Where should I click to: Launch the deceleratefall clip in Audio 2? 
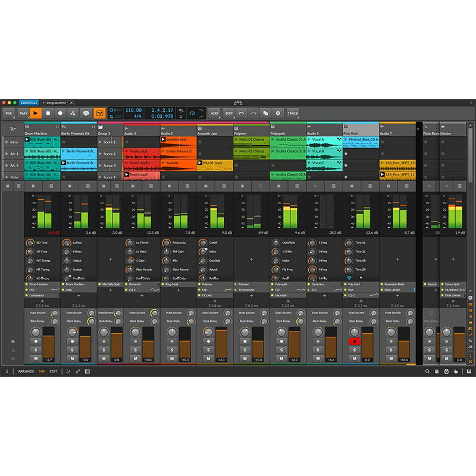tap(164, 140)
